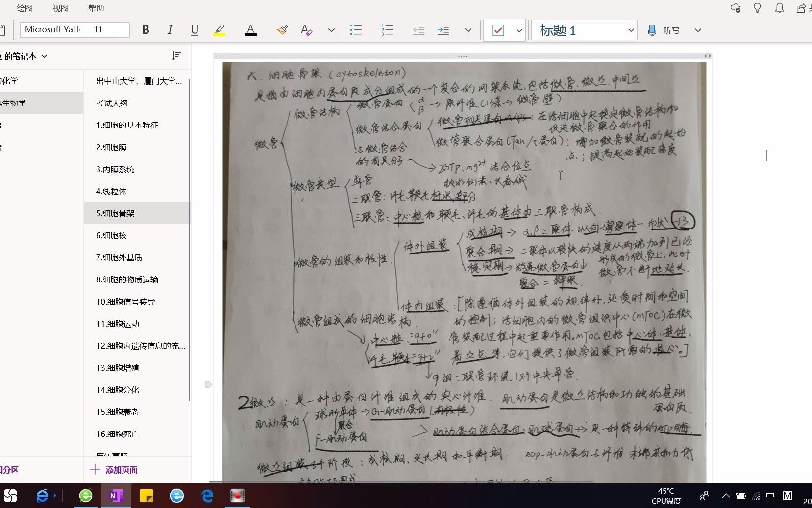Screen dimensions: 812x508
Task: Toggle underline formatting
Action: coord(195,30)
